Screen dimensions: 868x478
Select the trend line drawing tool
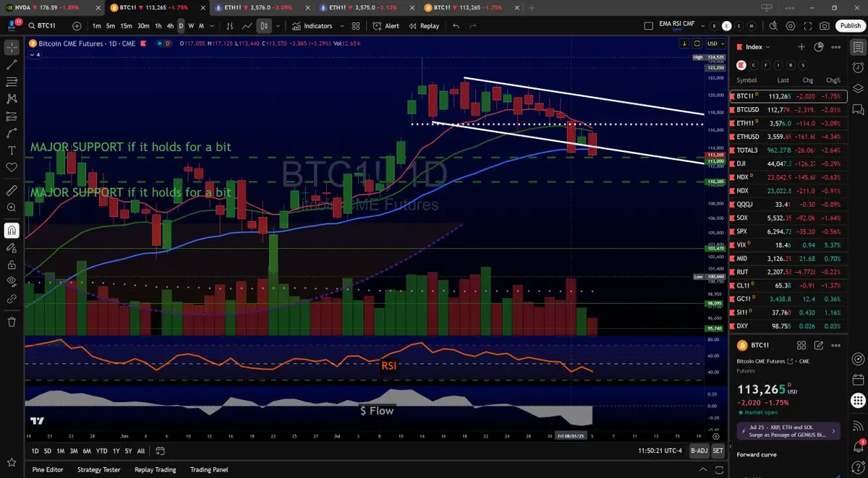coord(12,64)
